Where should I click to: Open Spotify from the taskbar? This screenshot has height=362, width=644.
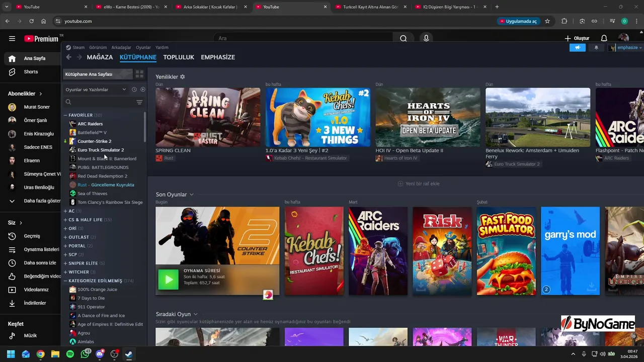point(70,354)
